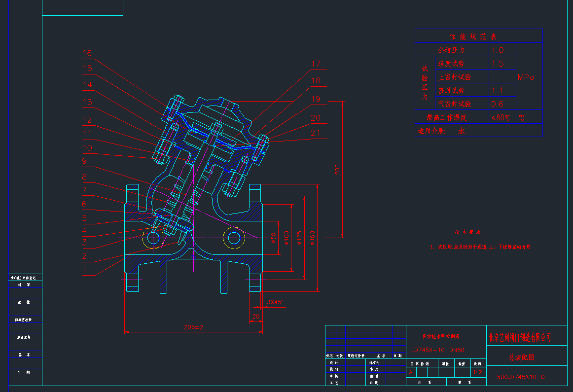Screen dimensions: 573x392
Task: Select the 205±2 length dimension
Action: point(193,327)
